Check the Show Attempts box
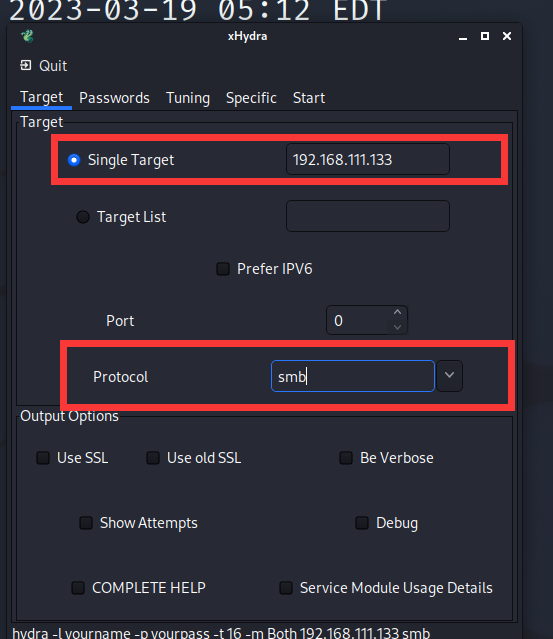Screen dimensions: 553x639 [86, 523]
